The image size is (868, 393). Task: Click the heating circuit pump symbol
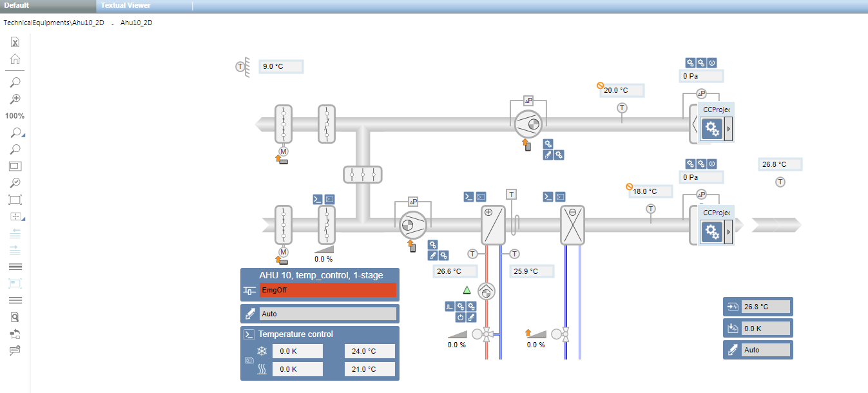click(488, 292)
